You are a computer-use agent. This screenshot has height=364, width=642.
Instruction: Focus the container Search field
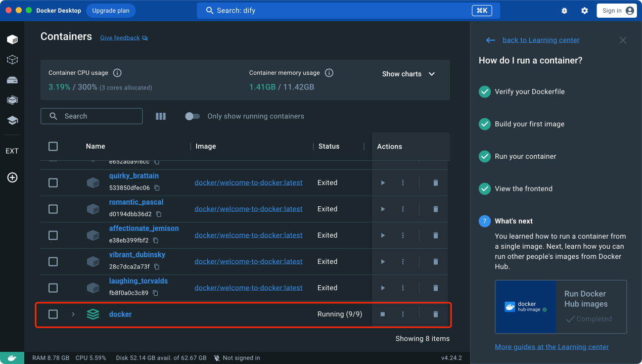click(91, 116)
